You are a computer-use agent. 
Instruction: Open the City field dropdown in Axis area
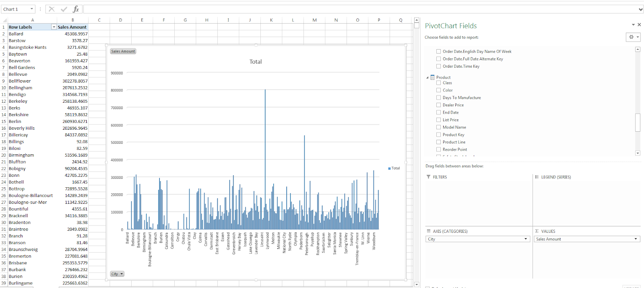[x=525, y=239]
